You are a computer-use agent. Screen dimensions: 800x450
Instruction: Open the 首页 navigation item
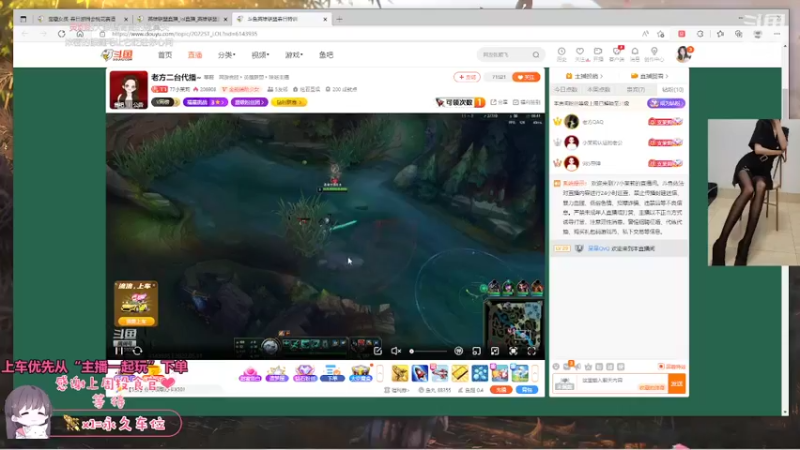pos(165,55)
